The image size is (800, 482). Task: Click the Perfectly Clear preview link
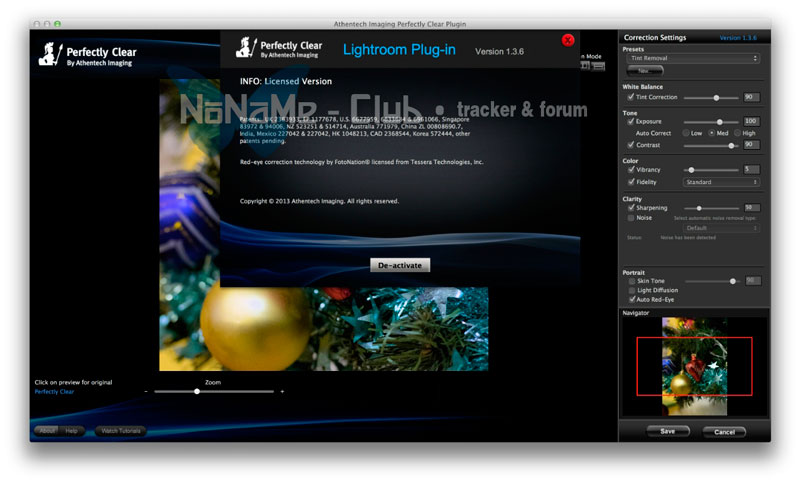pos(54,392)
